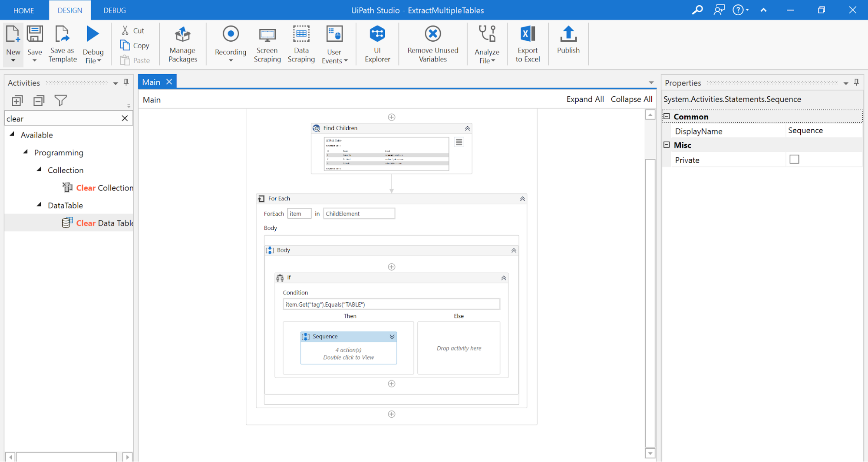Click Expand All in designer

coord(584,99)
